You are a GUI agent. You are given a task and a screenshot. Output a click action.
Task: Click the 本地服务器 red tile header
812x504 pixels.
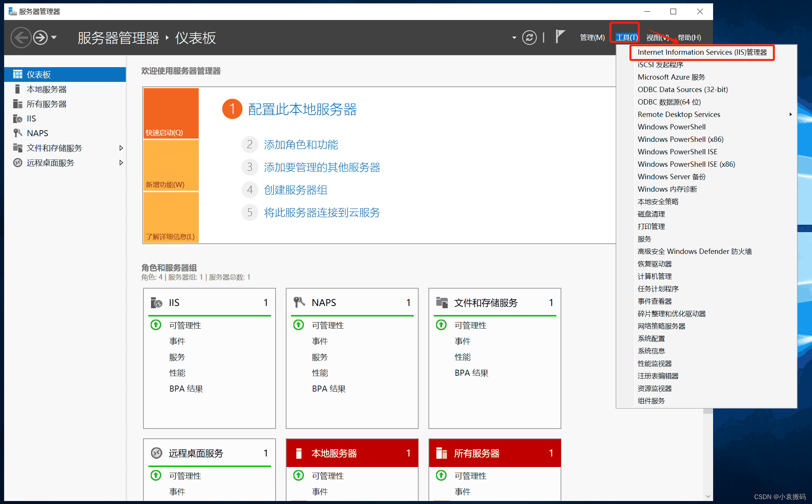pos(352,453)
